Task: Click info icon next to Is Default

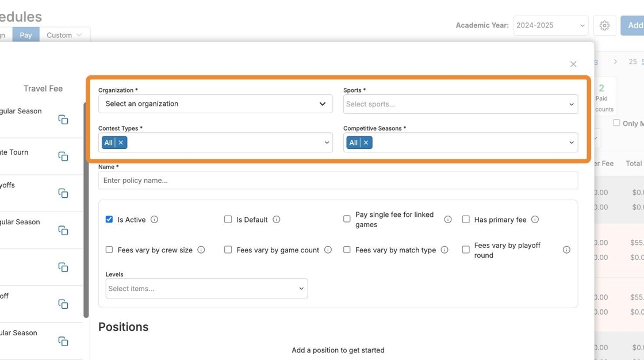Action: coord(277,220)
